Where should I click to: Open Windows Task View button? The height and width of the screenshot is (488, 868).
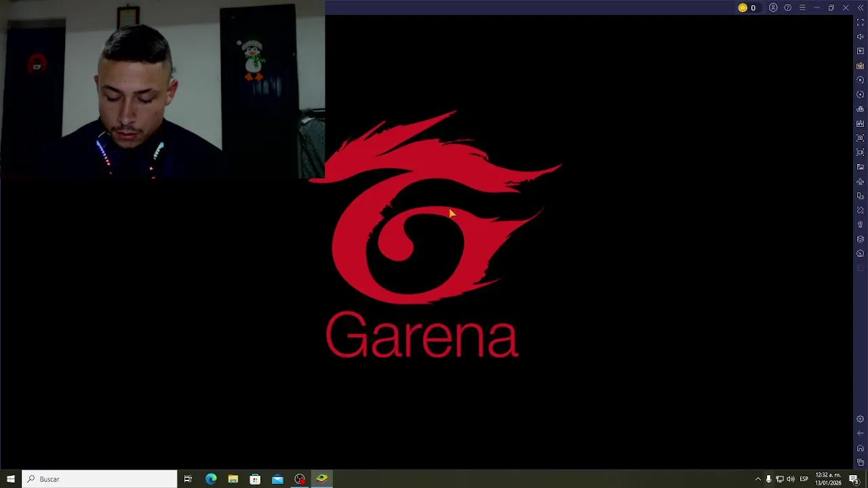(188, 479)
